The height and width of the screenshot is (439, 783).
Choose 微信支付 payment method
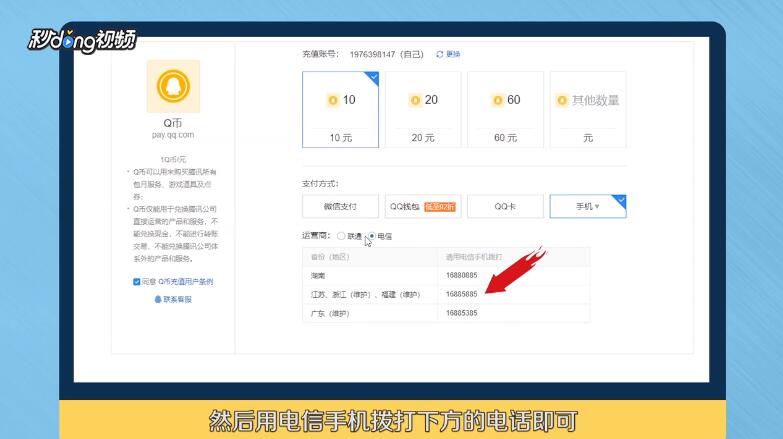(x=341, y=206)
